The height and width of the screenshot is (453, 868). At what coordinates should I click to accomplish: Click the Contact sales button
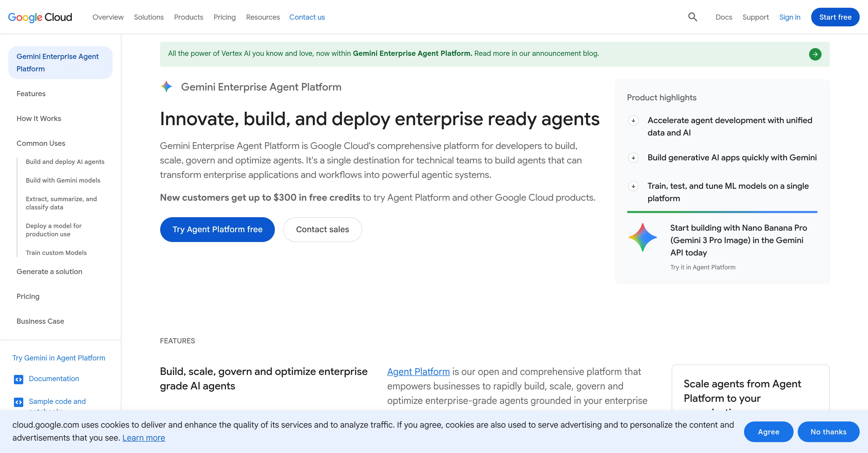click(x=322, y=229)
